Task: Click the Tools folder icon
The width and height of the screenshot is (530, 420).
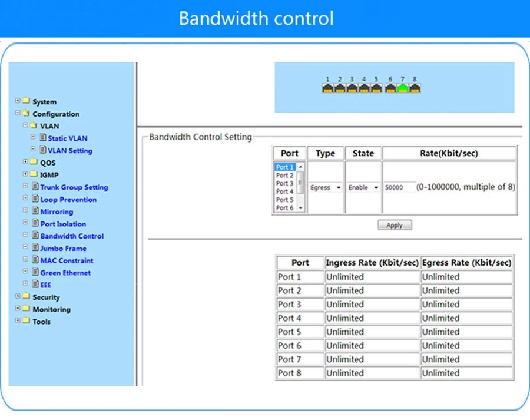Action: click(26, 320)
